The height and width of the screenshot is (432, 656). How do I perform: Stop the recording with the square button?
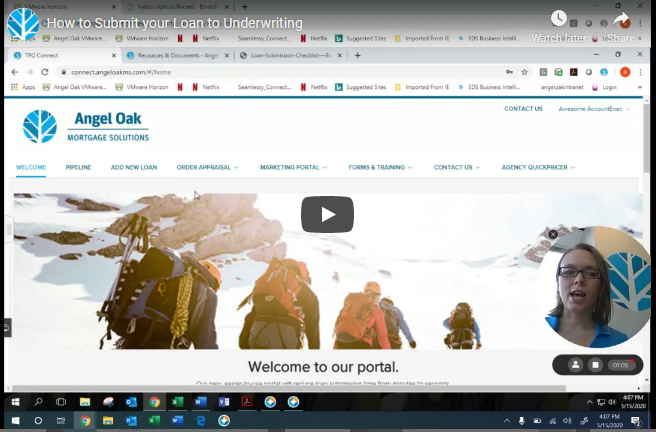coord(595,365)
